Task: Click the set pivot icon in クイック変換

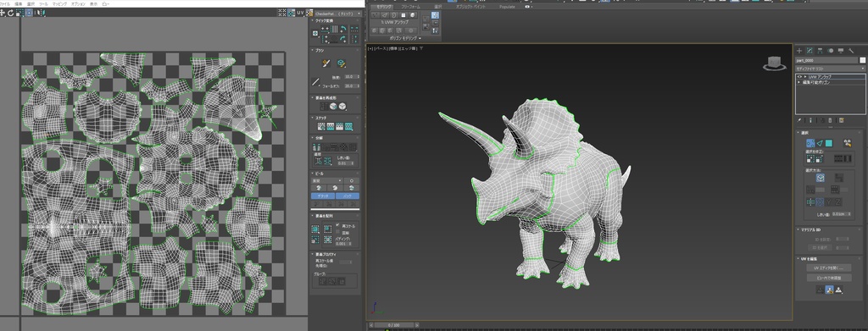Action: [315, 33]
